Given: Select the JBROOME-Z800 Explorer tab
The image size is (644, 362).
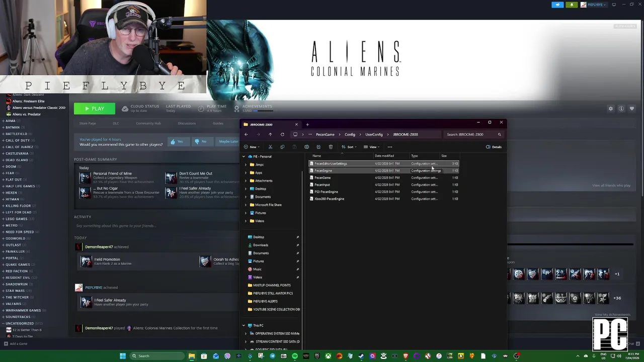Looking at the screenshot, I should point(270,124).
